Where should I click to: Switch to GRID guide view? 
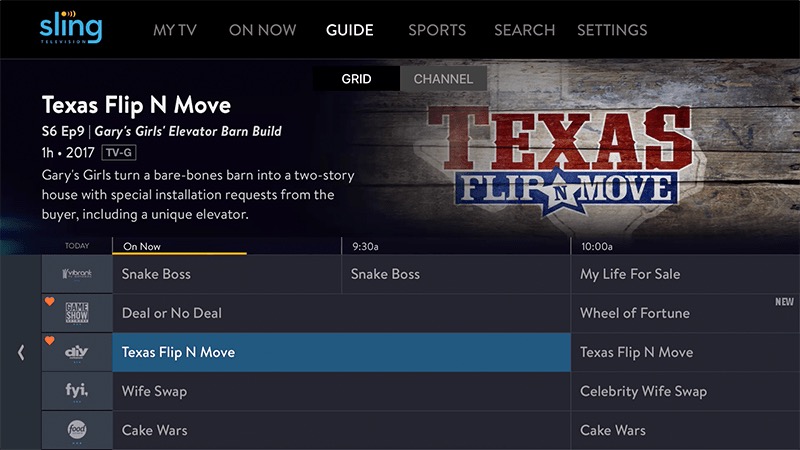pyautogui.click(x=357, y=79)
